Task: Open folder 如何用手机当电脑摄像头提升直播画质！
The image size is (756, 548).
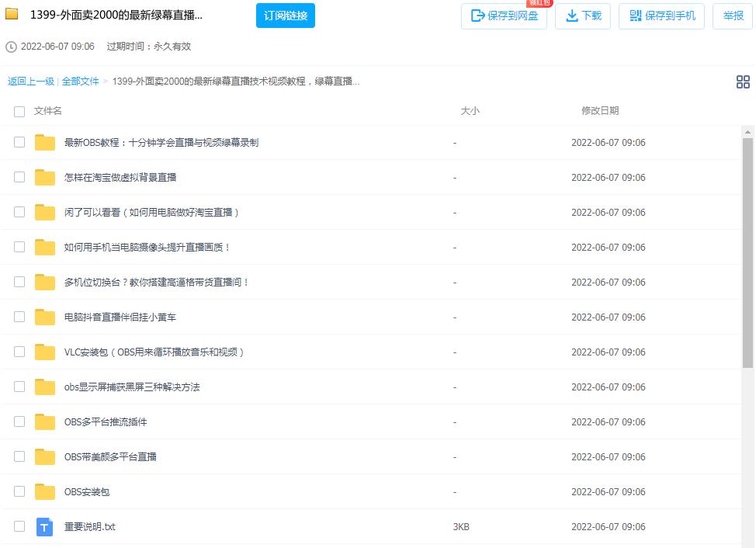Action: click(x=147, y=248)
